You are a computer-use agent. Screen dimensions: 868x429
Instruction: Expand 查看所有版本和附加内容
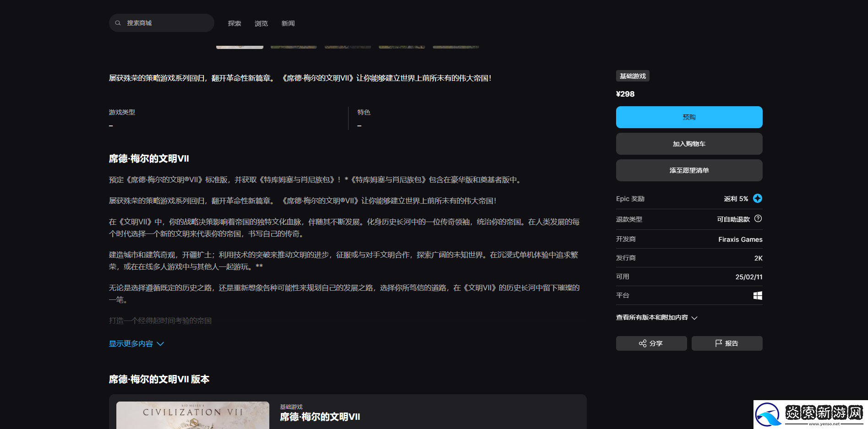655,317
